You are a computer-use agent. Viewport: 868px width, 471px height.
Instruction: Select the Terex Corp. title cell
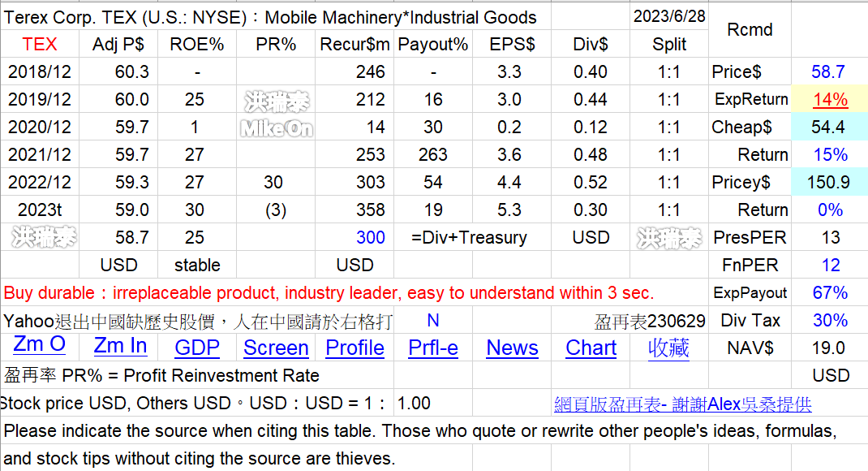[276, 17]
